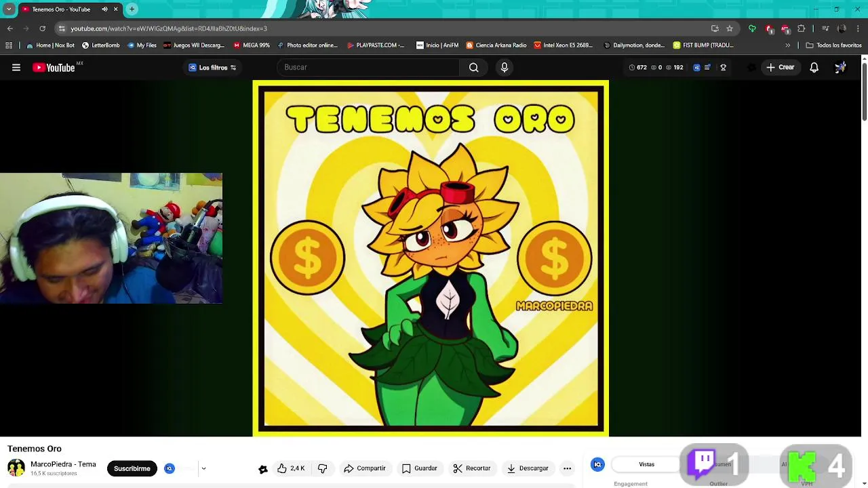Click the vidIQ round logo in the sidebar panel

[597, 464]
